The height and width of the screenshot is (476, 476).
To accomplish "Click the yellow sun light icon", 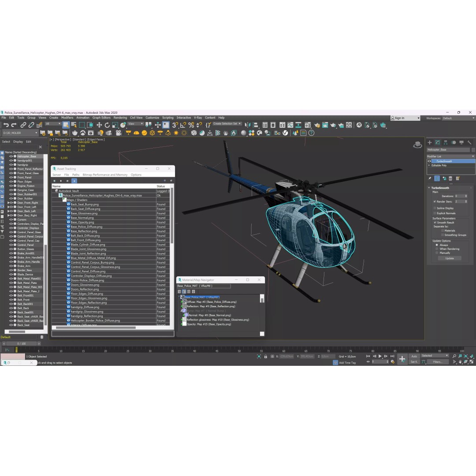I will click(176, 133).
